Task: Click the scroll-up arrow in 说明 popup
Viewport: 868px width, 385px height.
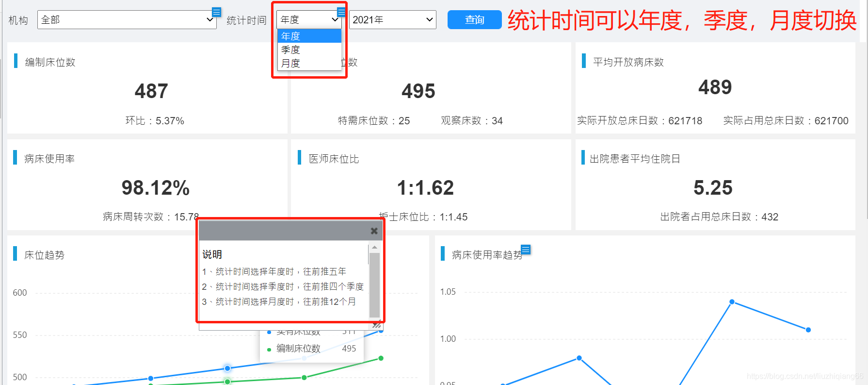Action: tap(374, 247)
